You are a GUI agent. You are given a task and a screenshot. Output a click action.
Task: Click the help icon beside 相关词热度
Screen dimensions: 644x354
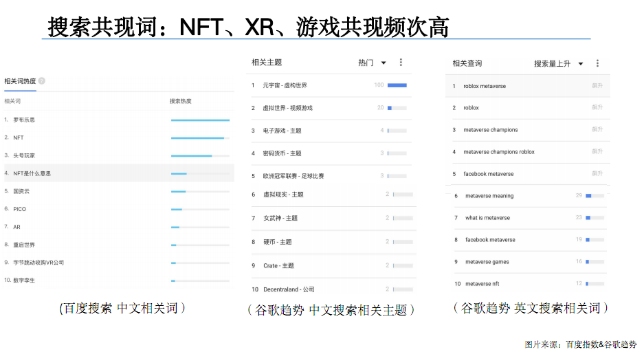(x=42, y=81)
